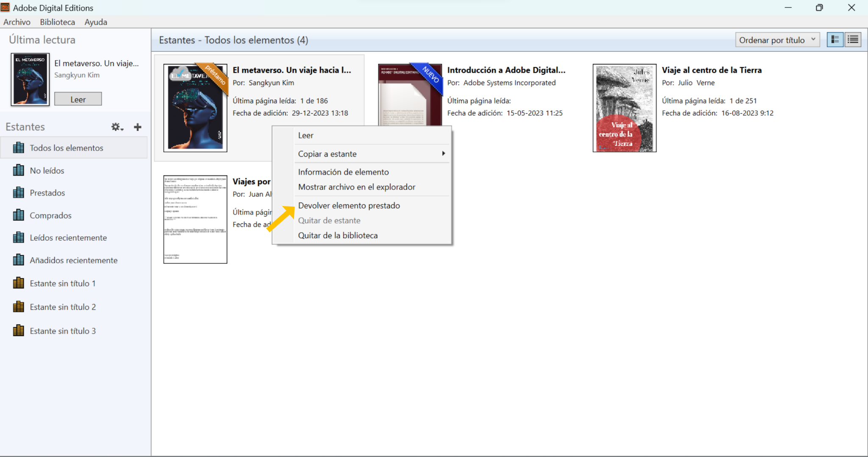Open the shelf options gear icon
This screenshot has height=457, width=868.
point(117,127)
